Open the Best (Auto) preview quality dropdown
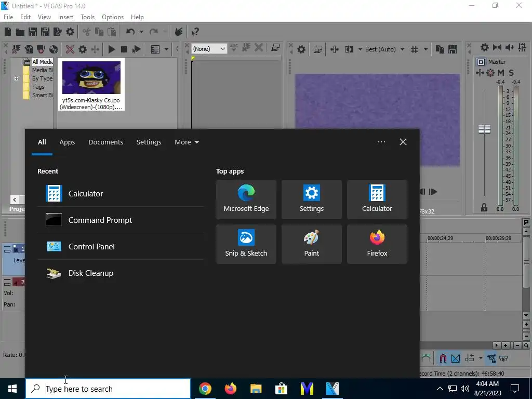Screen dimensions: 532x399 [385, 49]
